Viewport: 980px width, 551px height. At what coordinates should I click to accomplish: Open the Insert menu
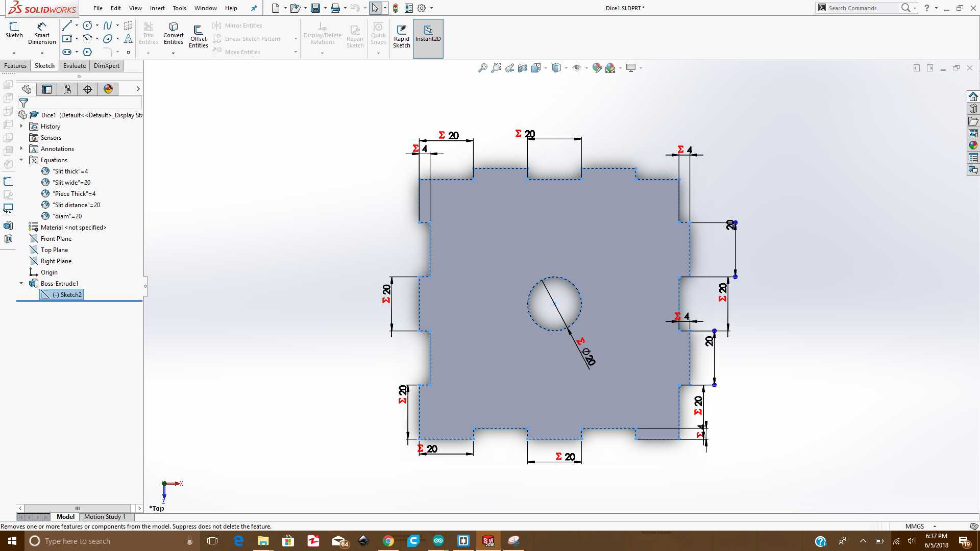[x=157, y=8]
